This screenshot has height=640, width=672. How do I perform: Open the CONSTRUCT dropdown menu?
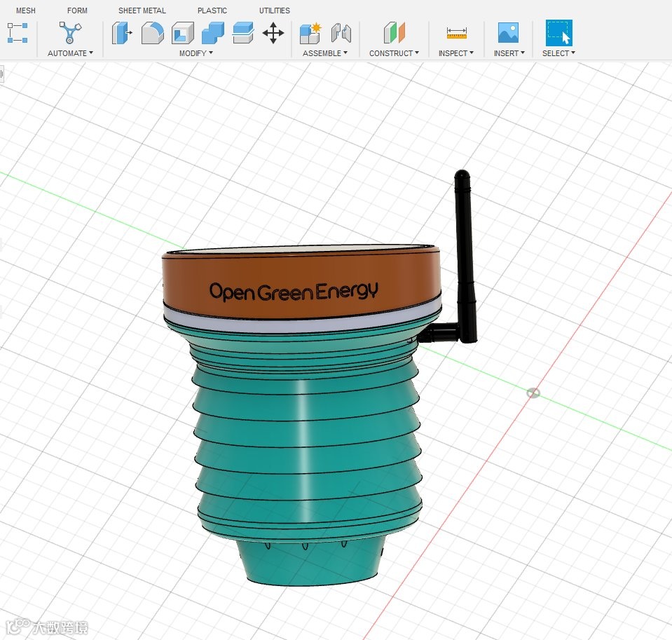(x=394, y=53)
